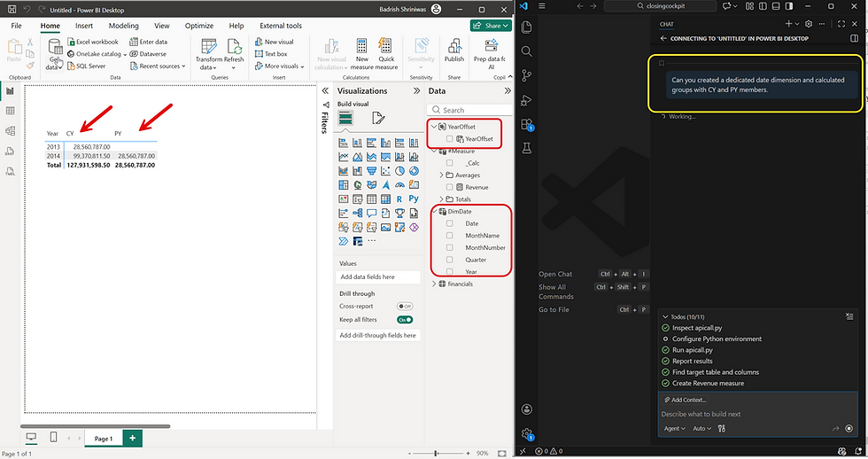The width and height of the screenshot is (868, 459).
Task: Open VS Code Search view
Action: click(x=526, y=51)
